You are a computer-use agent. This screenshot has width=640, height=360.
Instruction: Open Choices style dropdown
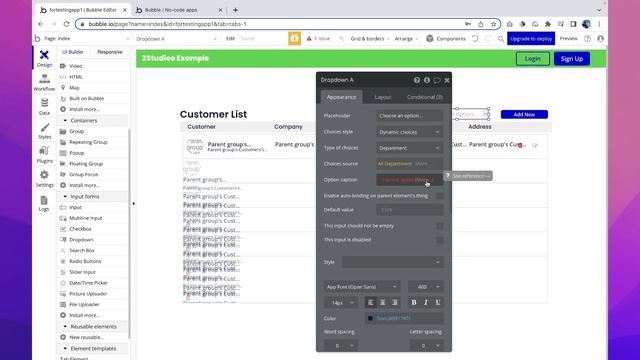click(x=409, y=132)
